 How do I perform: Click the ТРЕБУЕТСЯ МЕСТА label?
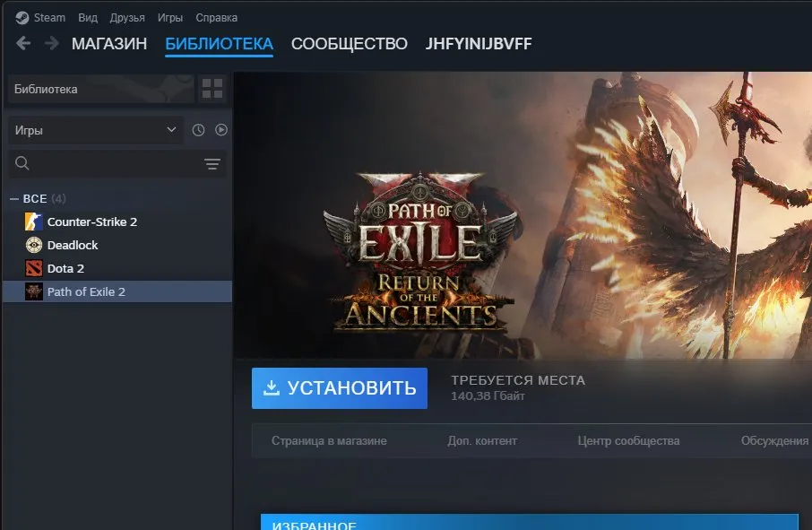(x=518, y=380)
